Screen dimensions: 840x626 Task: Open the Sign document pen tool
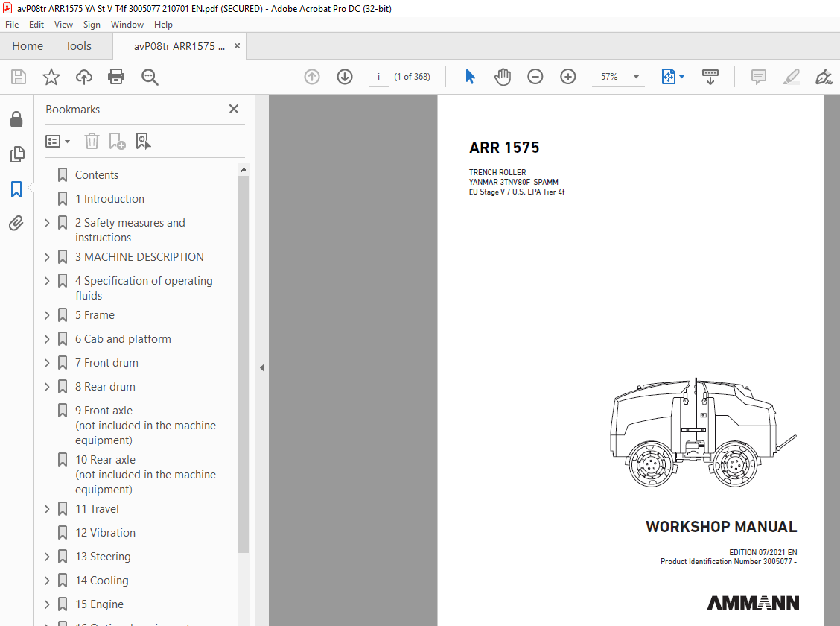[x=824, y=77]
